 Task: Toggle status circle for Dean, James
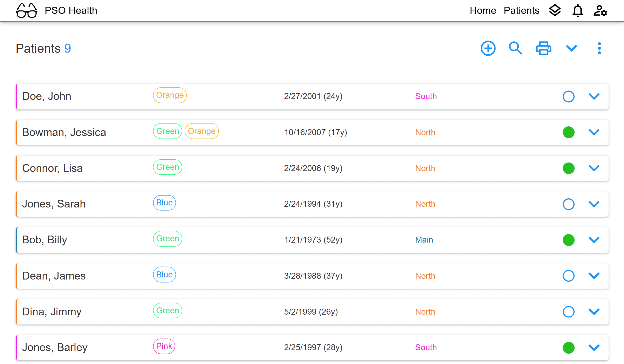(568, 276)
